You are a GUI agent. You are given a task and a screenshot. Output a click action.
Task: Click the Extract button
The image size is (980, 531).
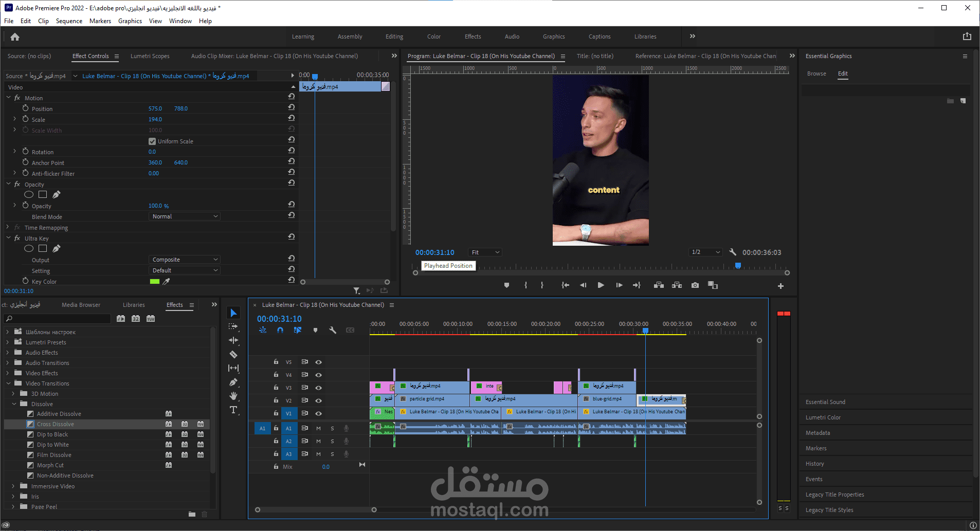click(x=677, y=285)
